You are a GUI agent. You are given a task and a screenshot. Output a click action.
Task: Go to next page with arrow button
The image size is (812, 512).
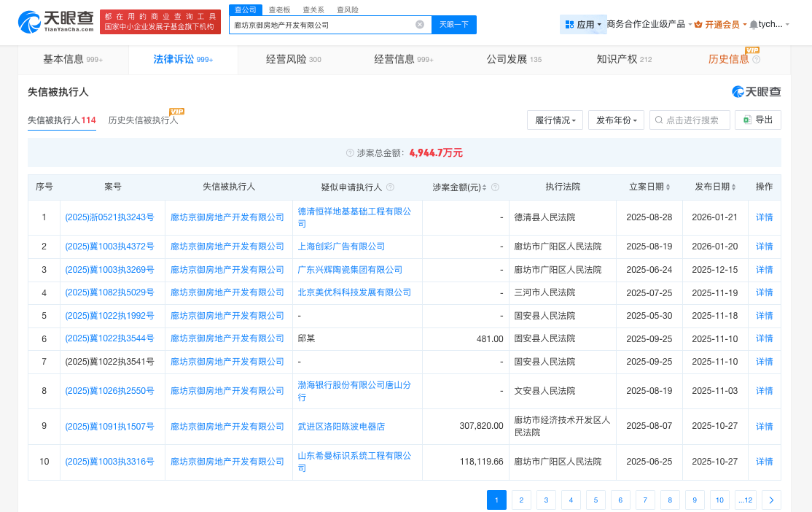click(771, 500)
